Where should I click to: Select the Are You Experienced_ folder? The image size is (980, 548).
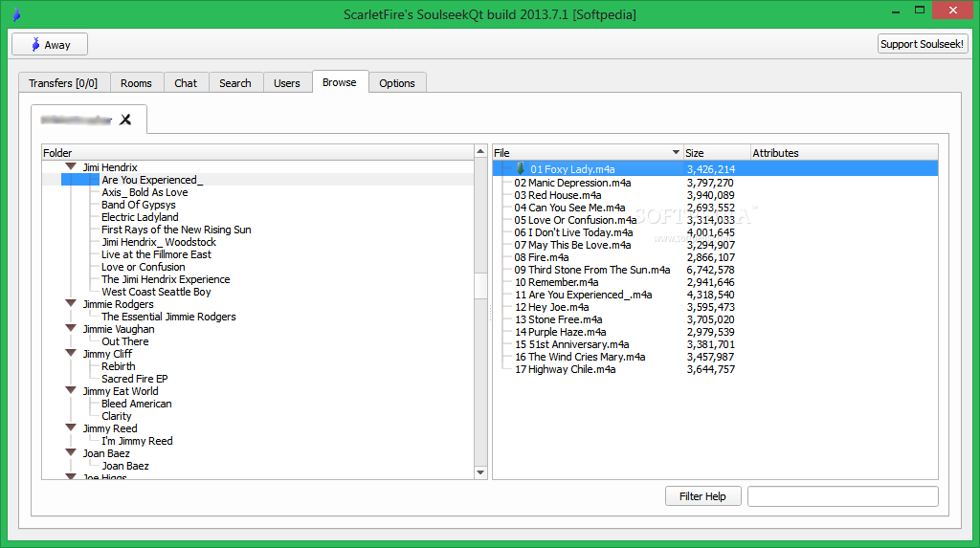[152, 180]
